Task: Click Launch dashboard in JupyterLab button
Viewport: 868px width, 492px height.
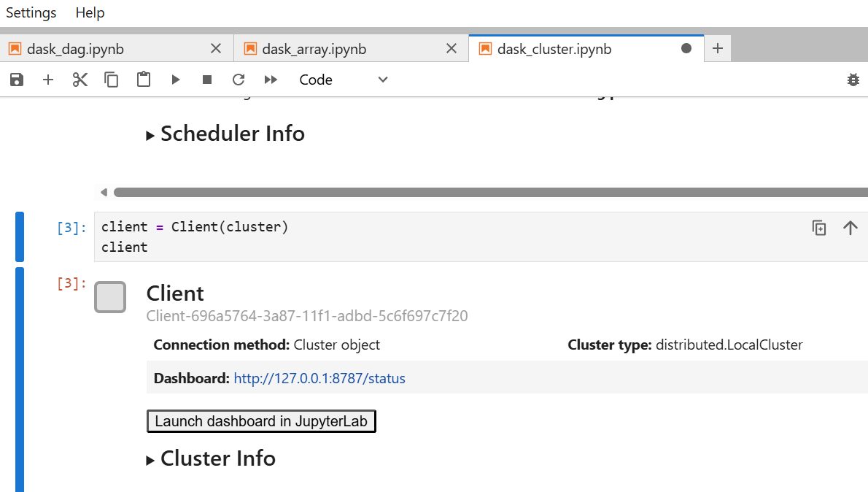Action: coord(261,421)
